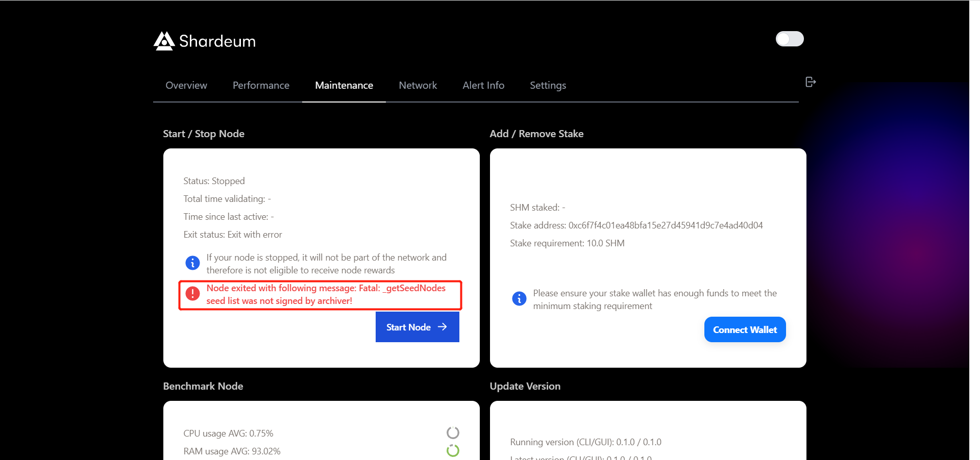The width and height of the screenshot is (980, 460).
Task: Open the Alert Info tab
Action: [x=483, y=85]
